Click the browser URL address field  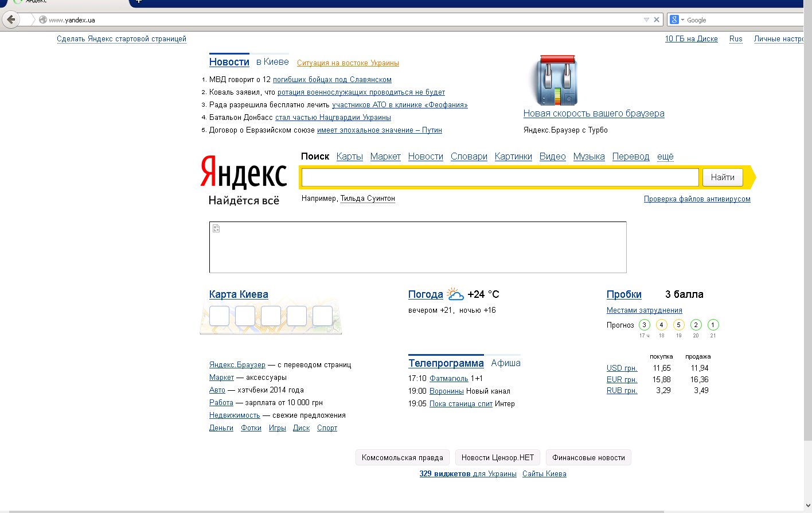click(344, 20)
